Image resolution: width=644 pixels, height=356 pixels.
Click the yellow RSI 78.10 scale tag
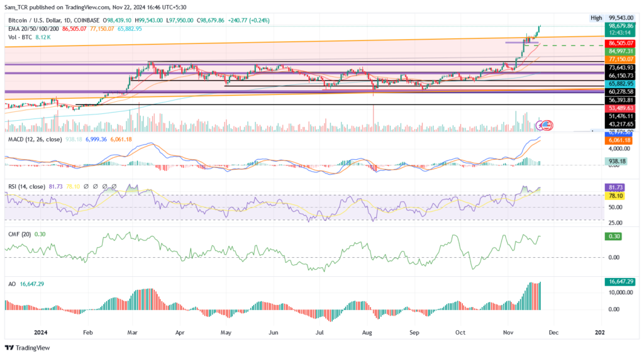[615, 196]
